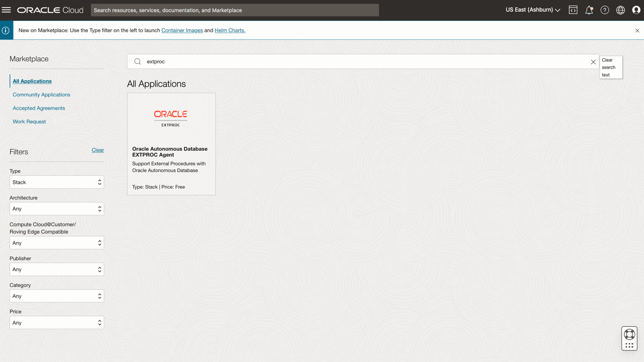View notifications via the bell icon
This screenshot has width=644, height=362.
(589, 9)
